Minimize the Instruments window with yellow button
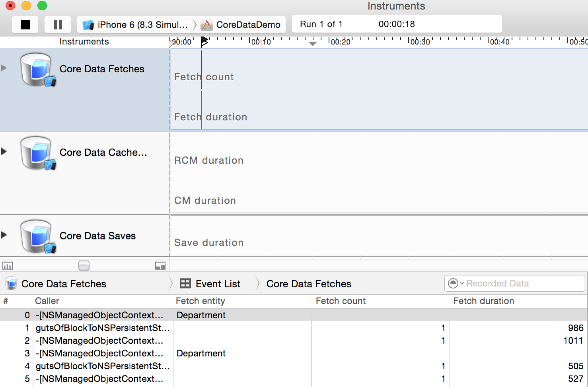Viewport: 588px width, 387px height. (x=26, y=6)
